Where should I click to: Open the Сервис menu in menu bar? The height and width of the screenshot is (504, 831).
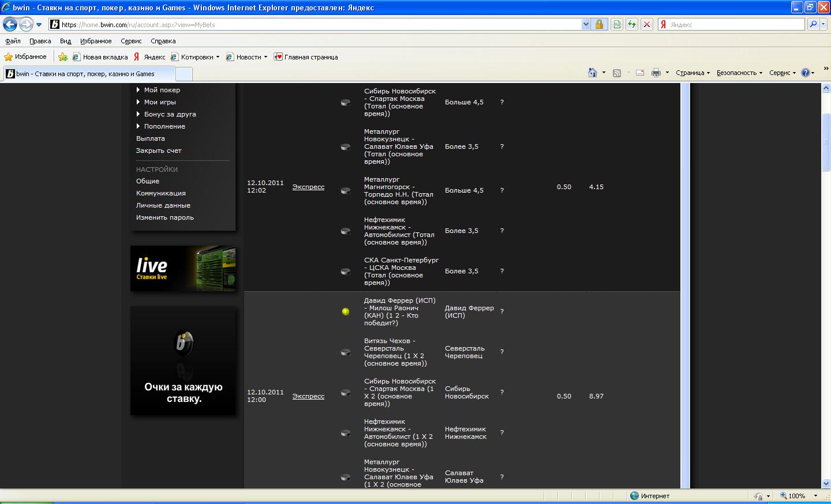point(131,41)
